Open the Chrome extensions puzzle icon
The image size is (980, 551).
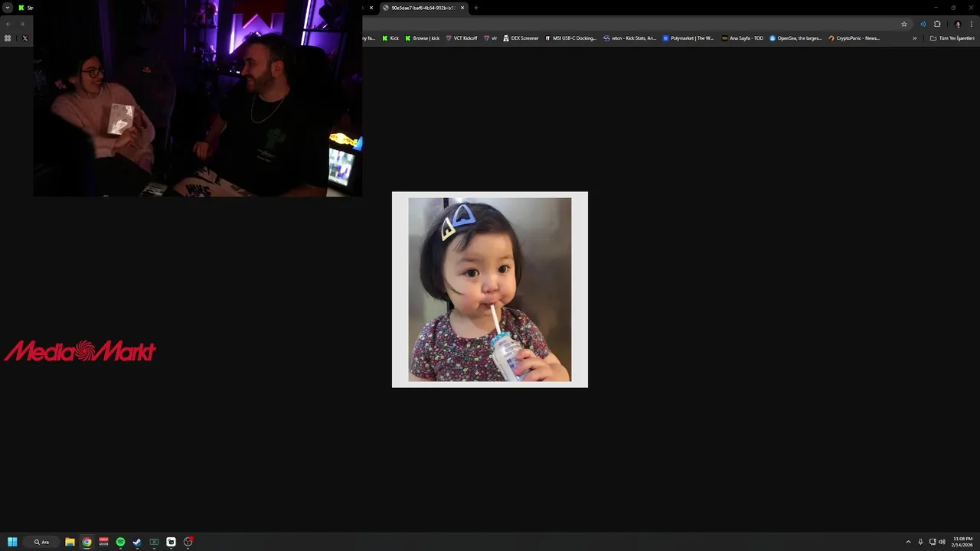pos(937,24)
